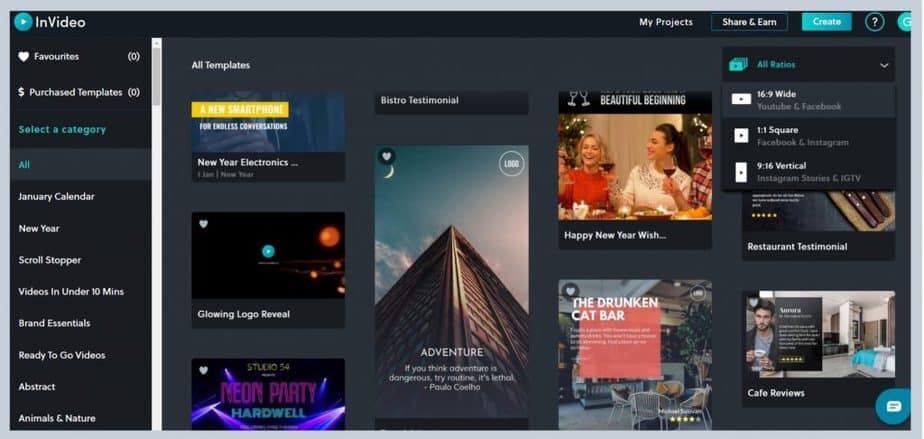Click the Purchased Templates dollar icon

[x=21, y=92]
